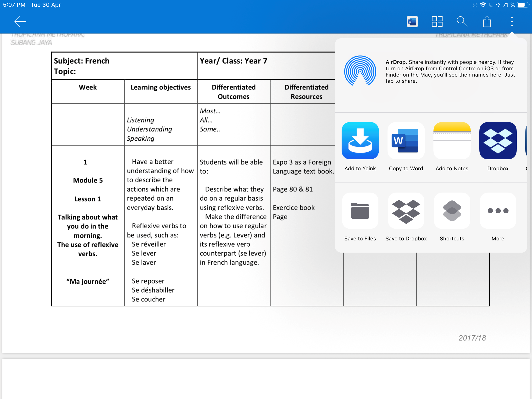The image size is (532, 399).
Task: Tap the word 'Listening'
Action: point(140,120)
